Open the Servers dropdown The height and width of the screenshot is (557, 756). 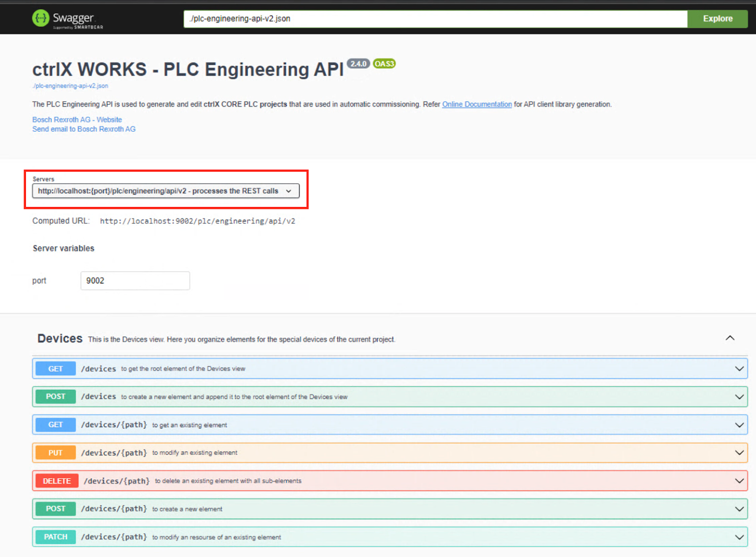pos(166,191)
